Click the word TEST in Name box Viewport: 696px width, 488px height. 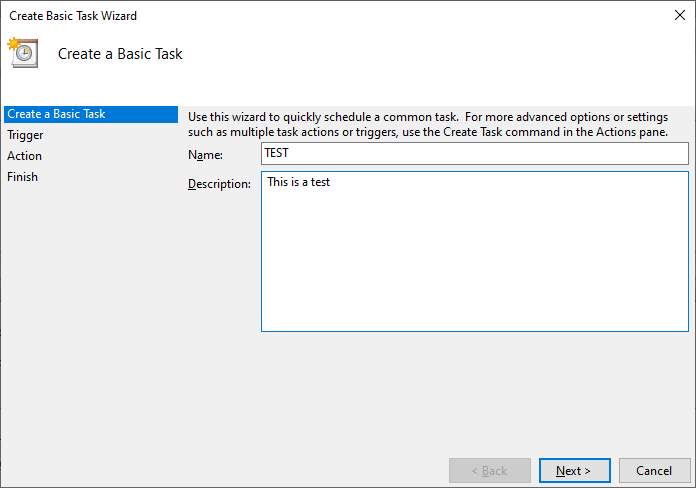click(x=277, y=153)
